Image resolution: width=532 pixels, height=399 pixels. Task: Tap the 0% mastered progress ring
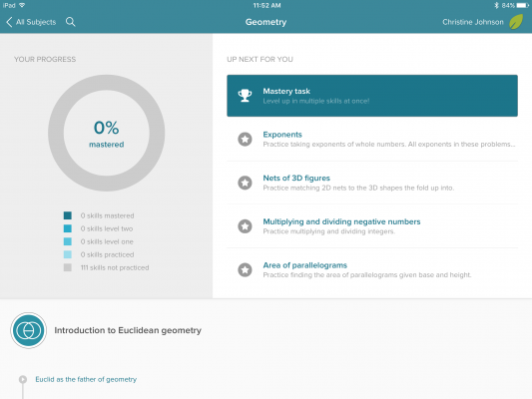(x=106, y=133)
